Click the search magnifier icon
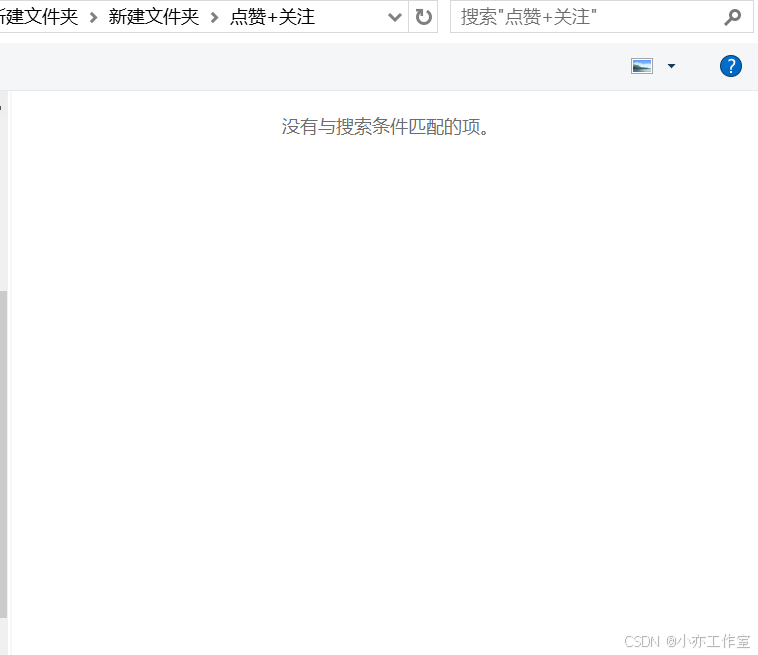This screenshot has height=655, width=758. pos(732,17)
